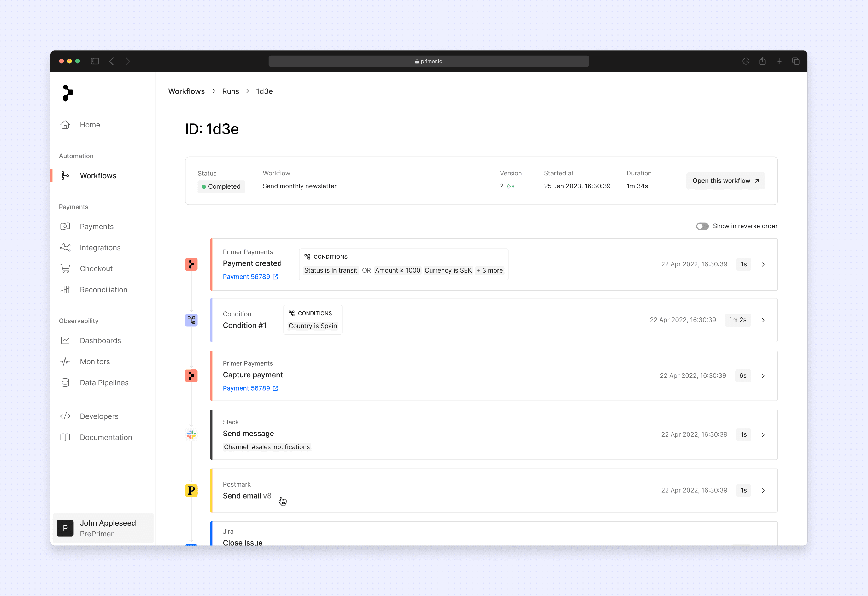This screenshot has height=596, width=868.
Task: Open John Appleseed account menu
Action: (x=103, y=528)
